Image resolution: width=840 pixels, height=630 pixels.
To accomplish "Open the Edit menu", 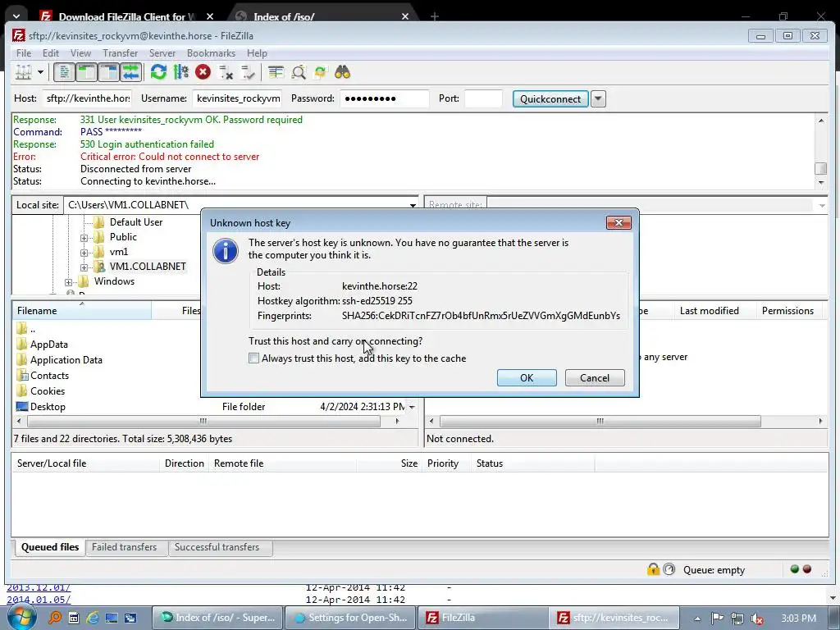I will coord(51,53).
